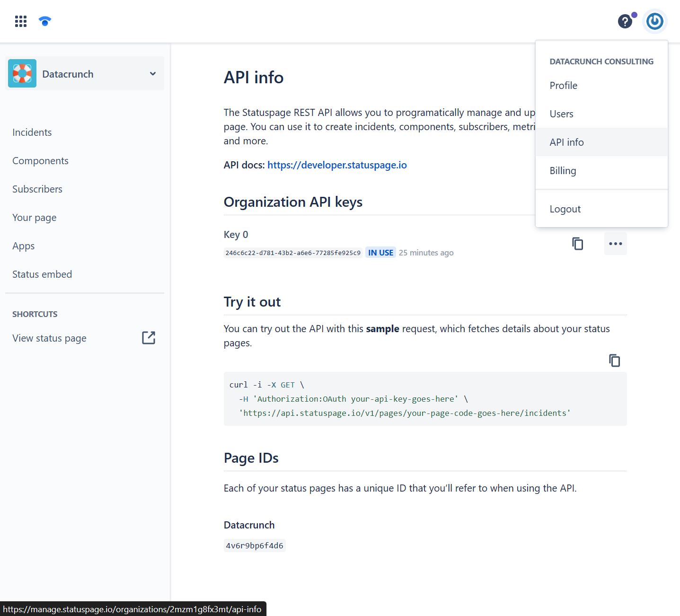Click the Datacrunch page ID code
The image size is (680, 616).
(x=255, y=546)
